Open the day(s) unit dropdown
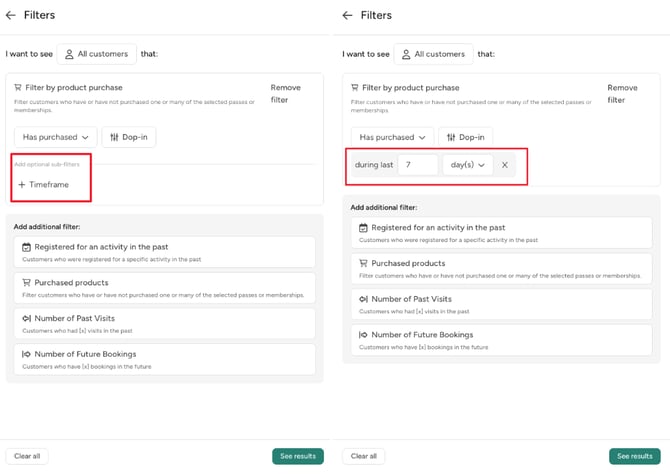Image resolution: width=670 pixels, height=474 pixels. [x=467, y=165]
